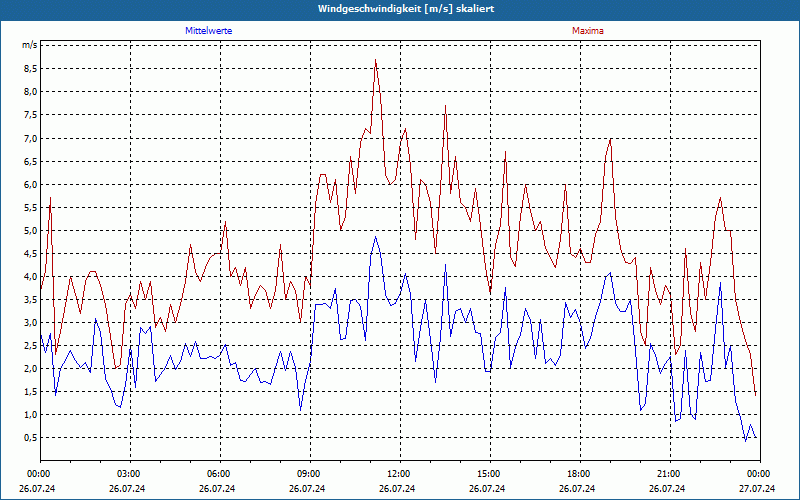Click the 7,5 y-axis value
The image size is (800, 500).
coord(31,115)
